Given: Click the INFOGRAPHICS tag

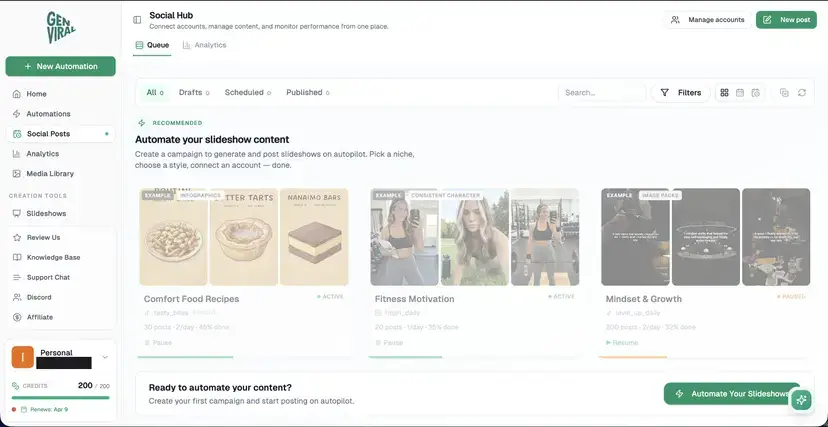Looking at the screenshot, I should [x=200, y=195].
